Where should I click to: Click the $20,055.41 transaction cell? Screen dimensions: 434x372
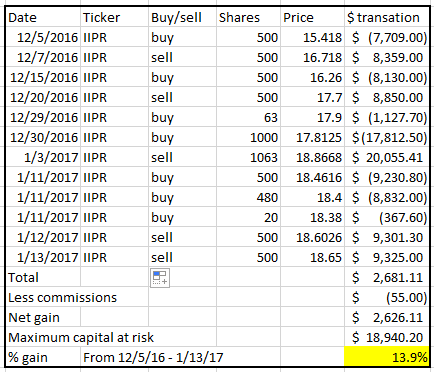point(387,157)
